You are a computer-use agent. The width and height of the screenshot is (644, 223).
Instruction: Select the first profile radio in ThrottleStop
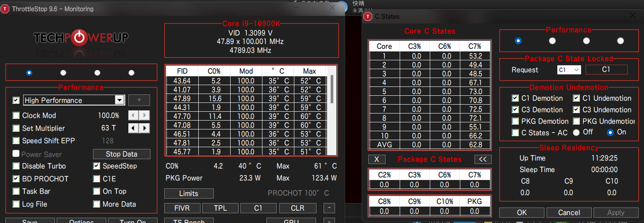tap(29, 73)
